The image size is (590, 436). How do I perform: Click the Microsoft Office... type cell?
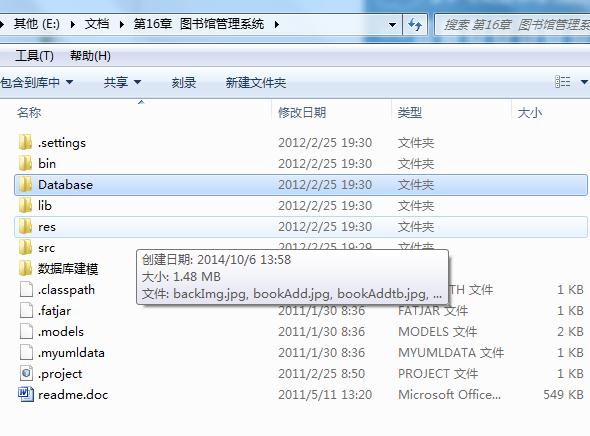(450, 395)
